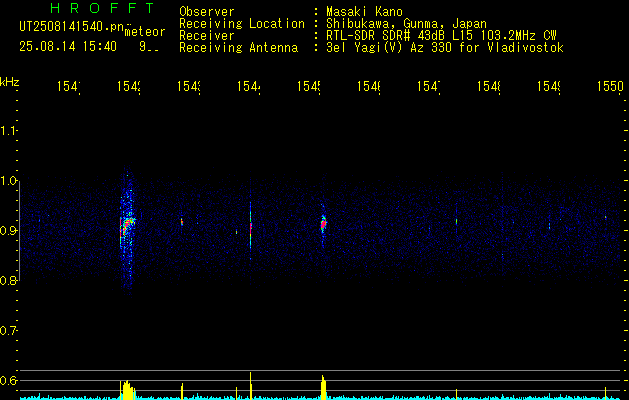629x400 pixels.
Task: Click the date stamp 25.08.14 15:40
Action: coord(68,47)
